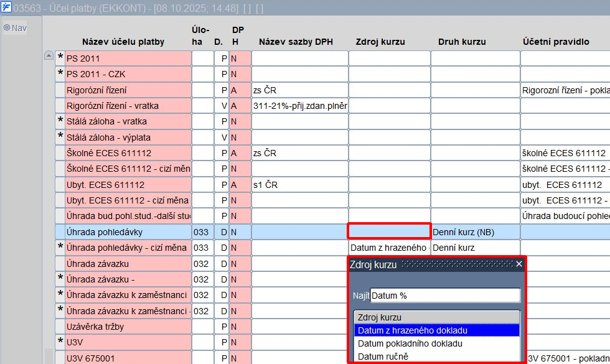Click the scroll-up arrow beside PS 2011 row
Screen dimensions: 610x364
coord(49,55)
